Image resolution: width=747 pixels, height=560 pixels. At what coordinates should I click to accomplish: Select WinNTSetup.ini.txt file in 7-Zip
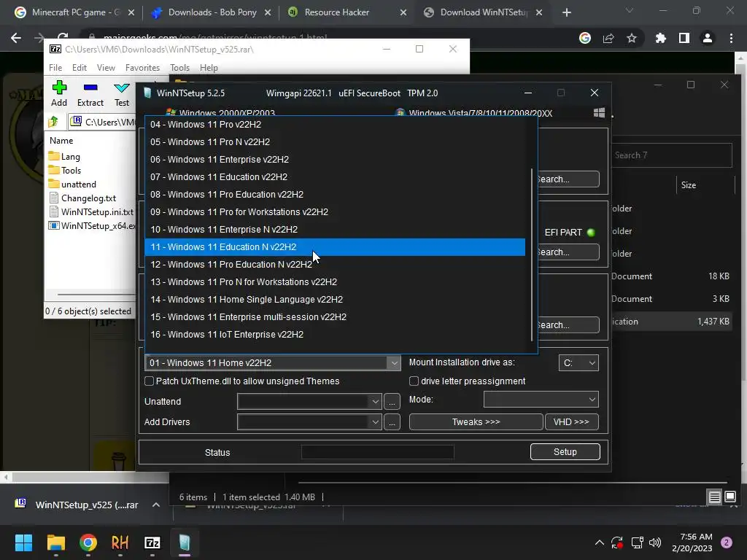coord(91,211)
